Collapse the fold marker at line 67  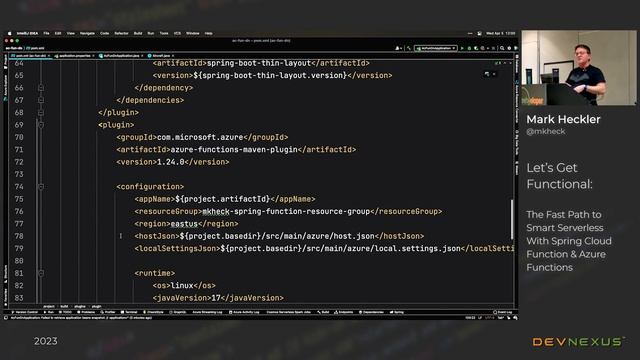[x=41, y=100]
